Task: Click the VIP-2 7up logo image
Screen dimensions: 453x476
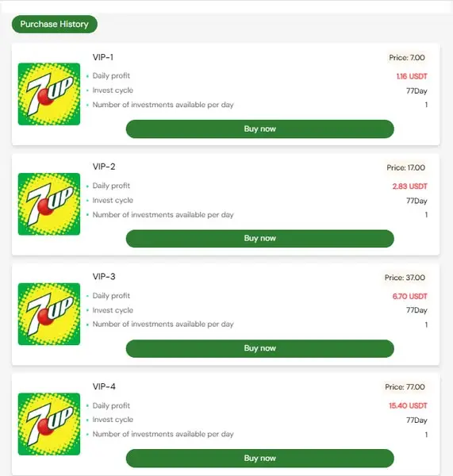Action: click(x=49, y=204)
